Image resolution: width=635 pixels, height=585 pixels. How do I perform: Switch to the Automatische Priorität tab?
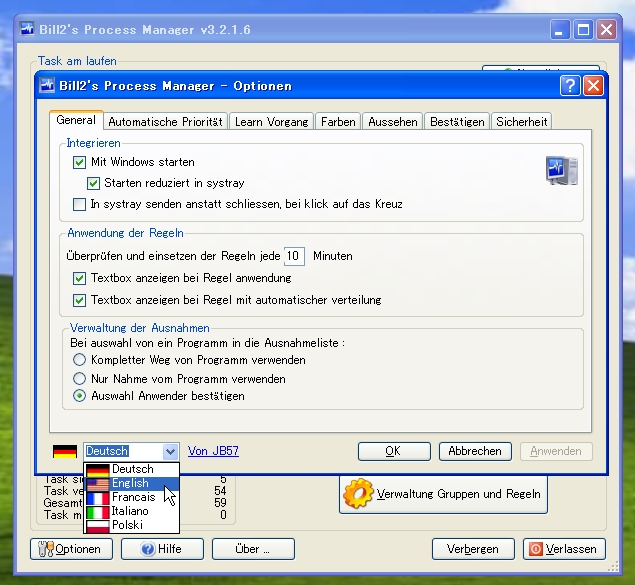166,122
